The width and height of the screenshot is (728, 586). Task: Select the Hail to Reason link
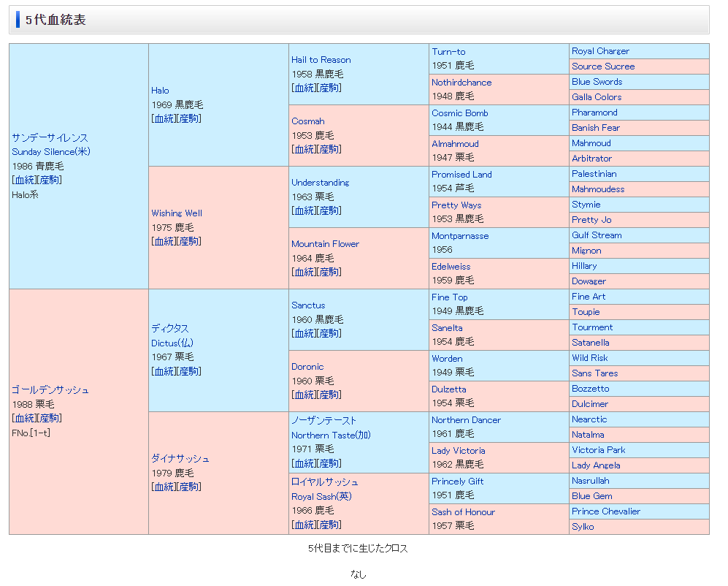[321, 60]
